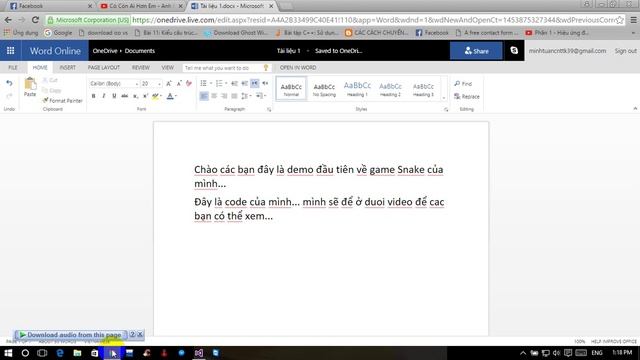
Task: Click the Grow Font icon
Action: [x=169, y=83]
